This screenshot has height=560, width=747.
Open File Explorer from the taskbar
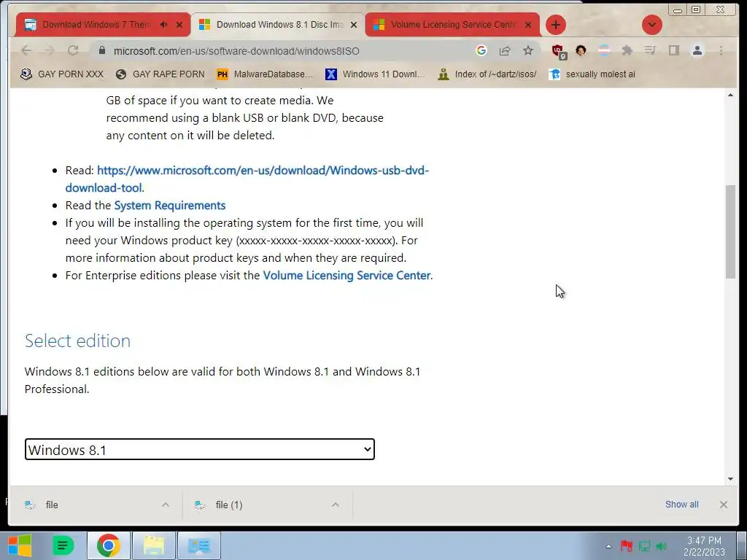(x=154, y=545)
